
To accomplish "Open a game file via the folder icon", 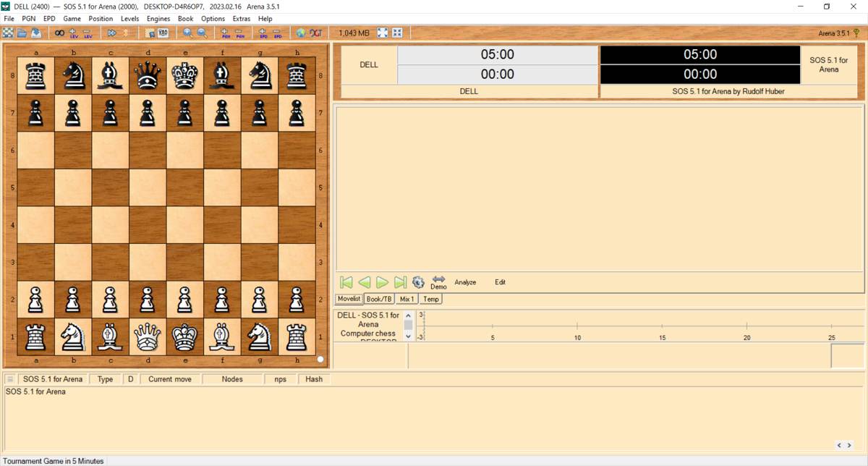I will pos(22,33).
